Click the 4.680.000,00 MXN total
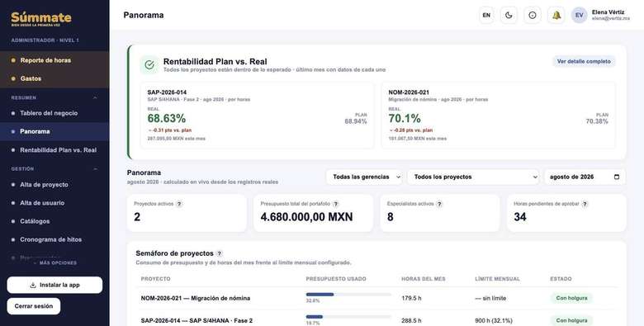 pos(306,217)
